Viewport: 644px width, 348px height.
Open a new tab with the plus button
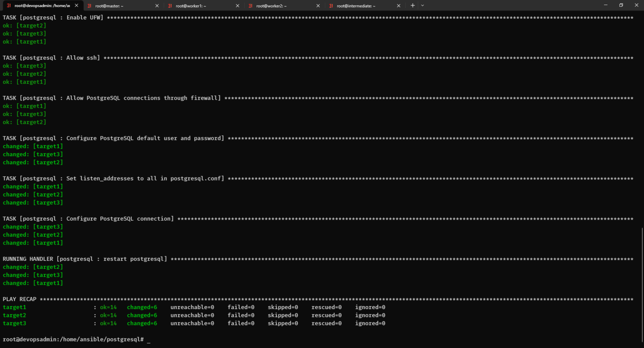(x=413, y=5)
